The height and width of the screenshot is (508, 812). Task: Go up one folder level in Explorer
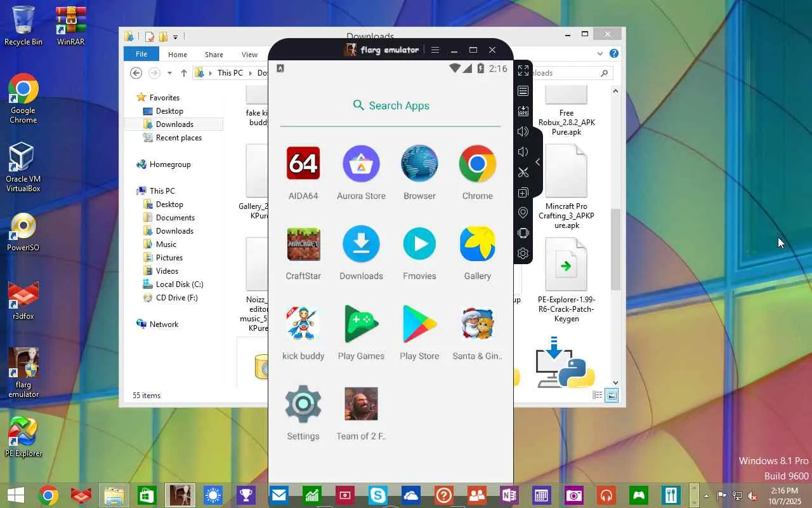click(184, 73)
